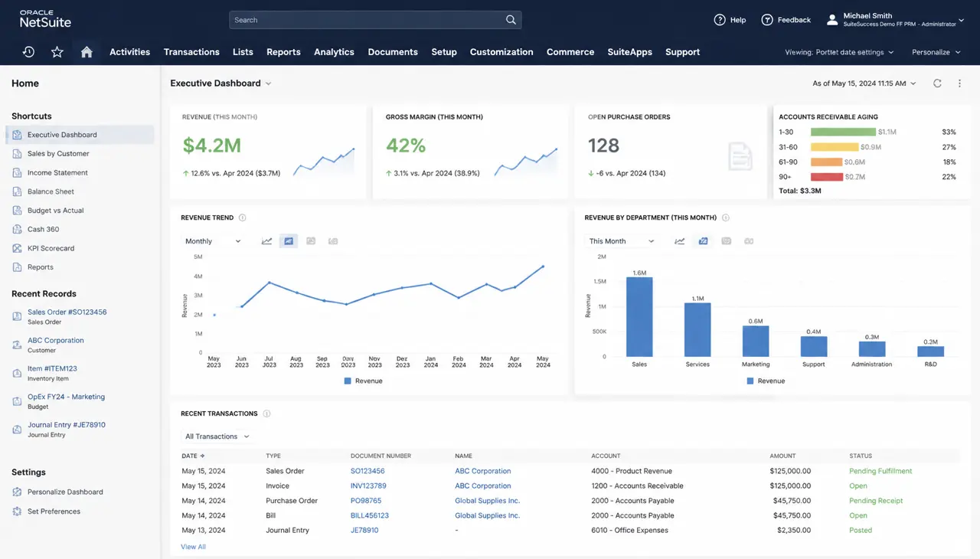Open the Transactions menu

191,52
